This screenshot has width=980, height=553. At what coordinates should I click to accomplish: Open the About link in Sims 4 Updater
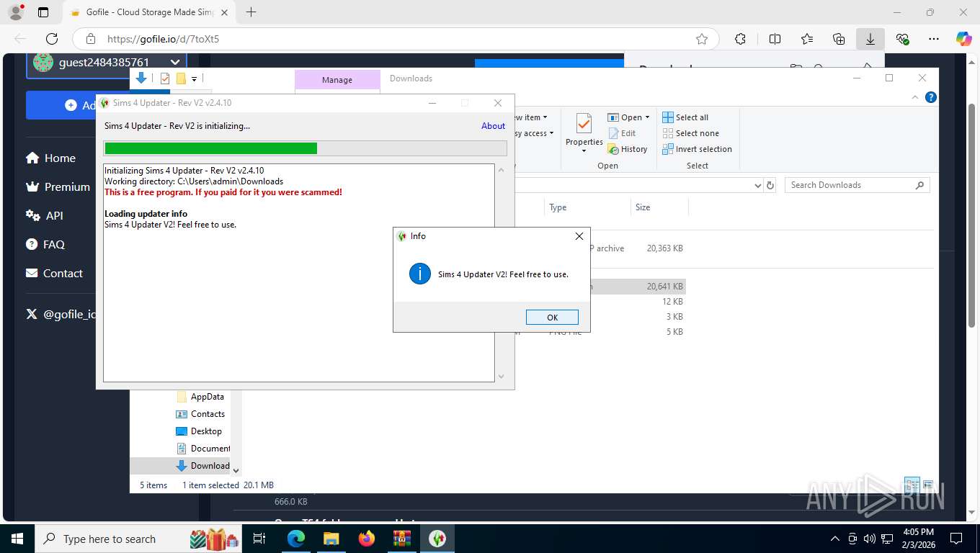[493, 126]
